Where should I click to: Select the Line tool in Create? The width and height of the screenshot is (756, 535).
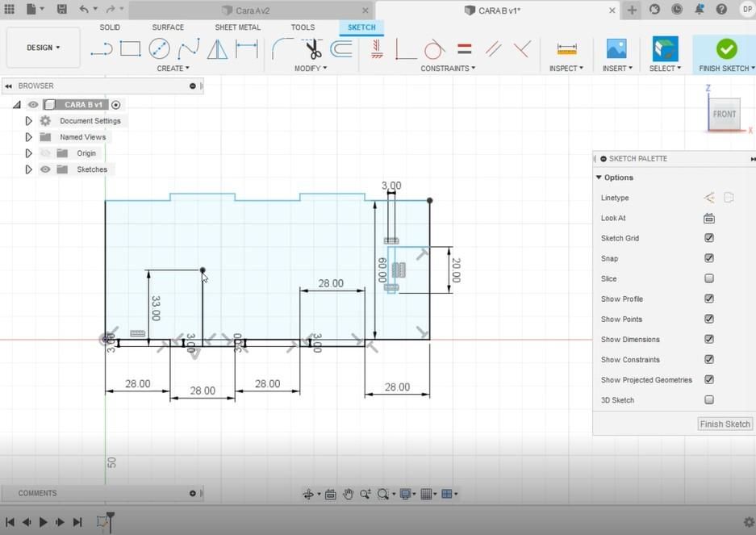coord(101,48)
